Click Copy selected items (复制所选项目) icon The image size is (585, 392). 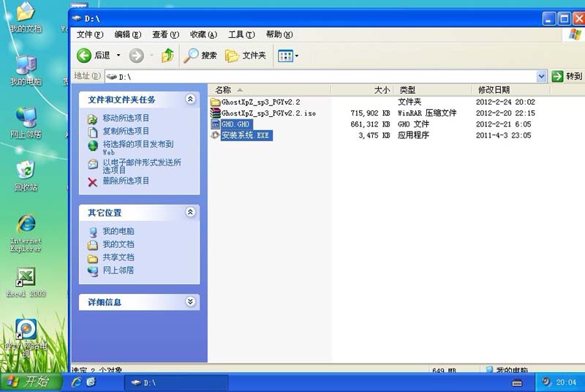(93, 132)
